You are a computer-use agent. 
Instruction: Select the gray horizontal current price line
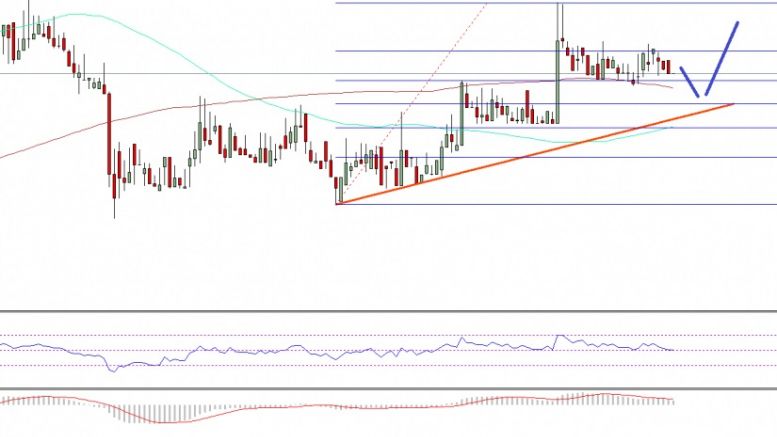pyautogui.click(x=388, y=74)
